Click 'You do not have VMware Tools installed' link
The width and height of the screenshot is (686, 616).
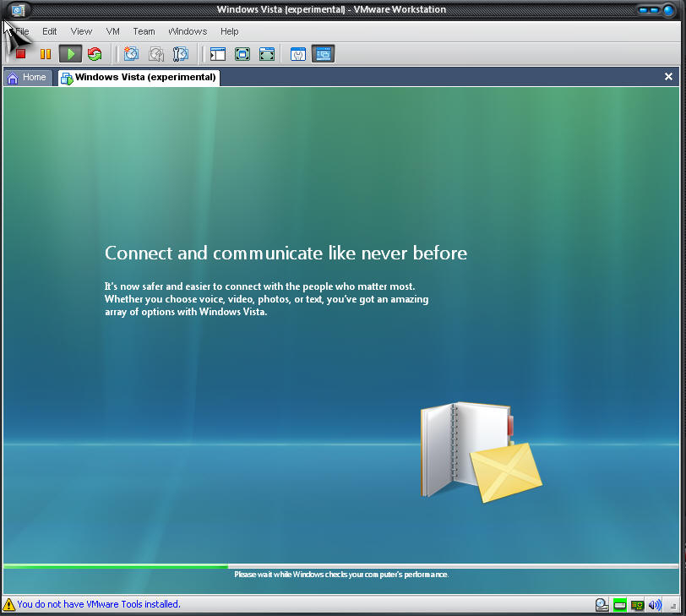point(99,604)
